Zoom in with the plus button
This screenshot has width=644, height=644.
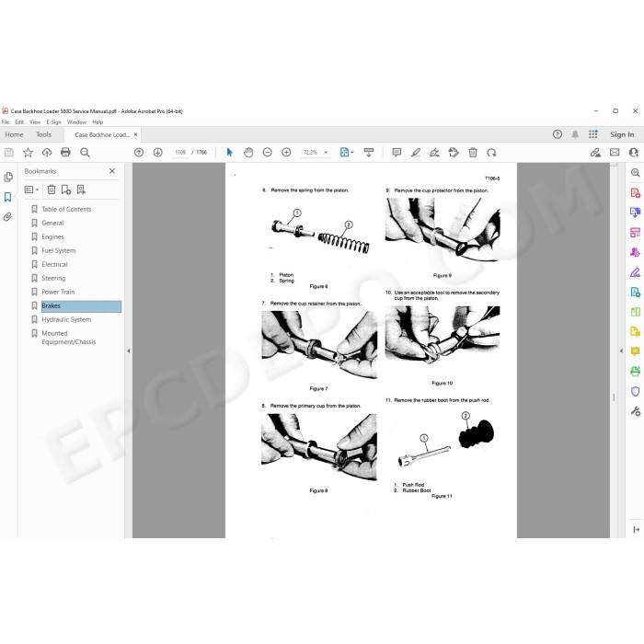pyautogui.click(x=286, y=153)
